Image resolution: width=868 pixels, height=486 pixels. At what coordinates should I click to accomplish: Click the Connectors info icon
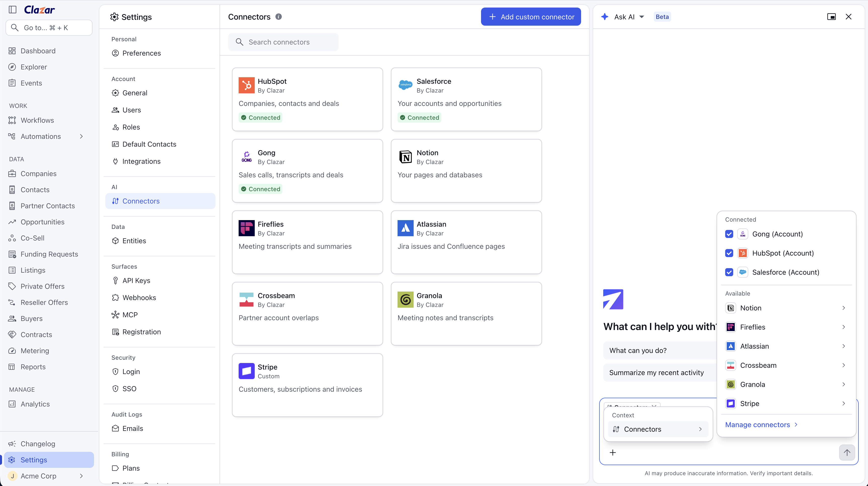pyautogui.click(x=279, y=17)
